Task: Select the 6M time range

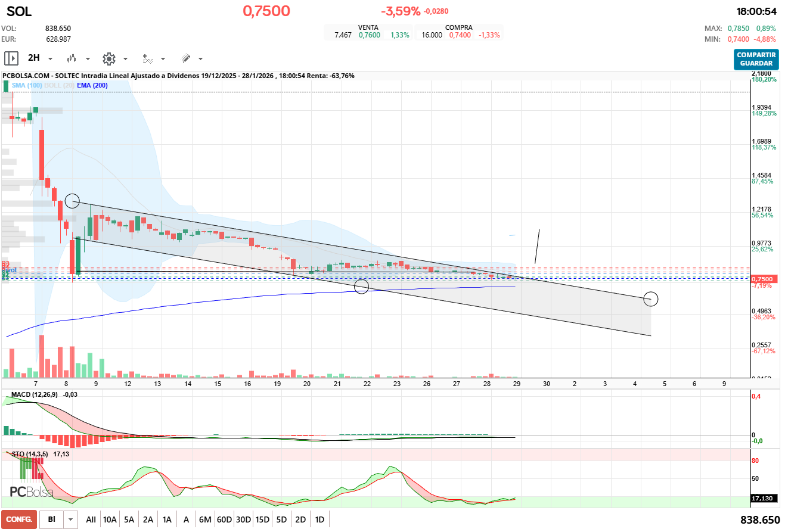Action: tap(205, 519)
